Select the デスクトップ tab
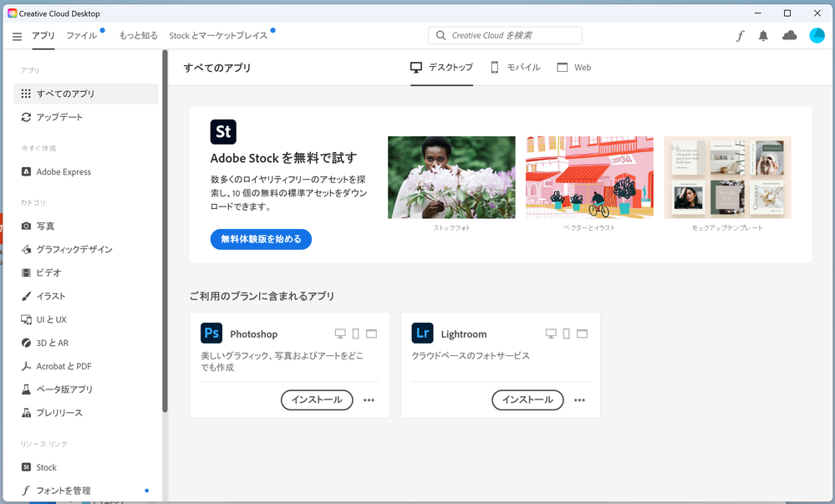Image resolution: width=835 pixels, height=504 pixels. (441, 68)
